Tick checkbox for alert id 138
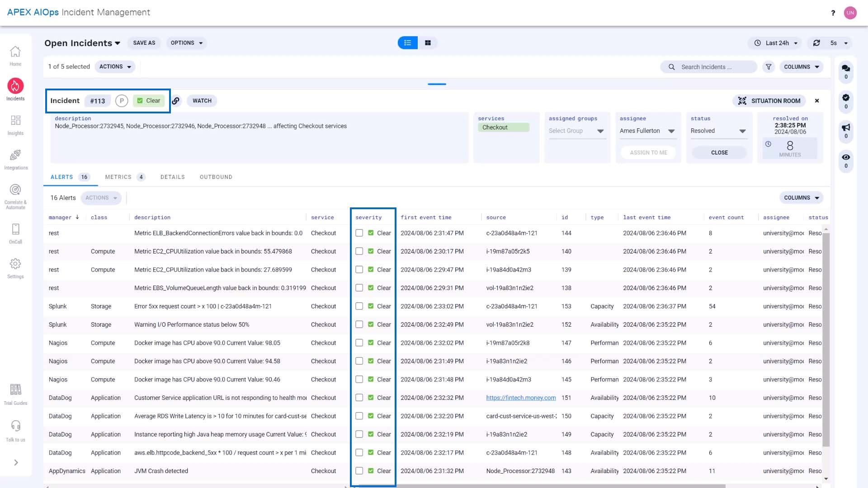This screenshot has height=488, width=868. (359, 288)
